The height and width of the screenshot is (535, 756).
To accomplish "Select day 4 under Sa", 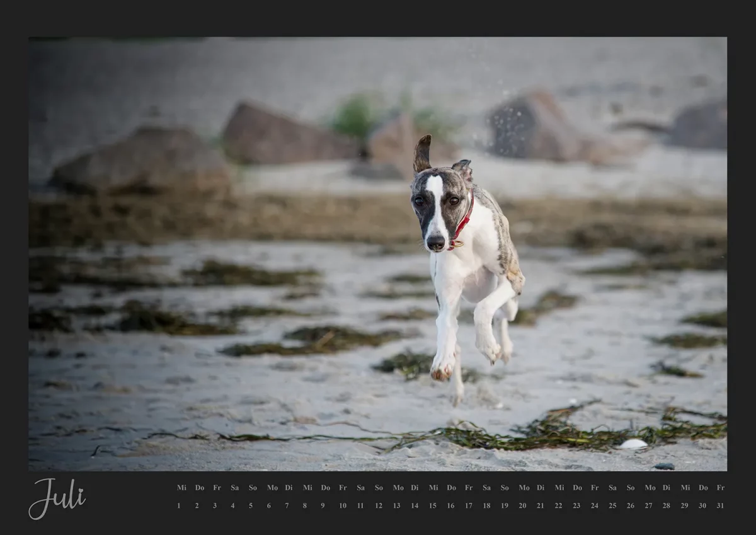I will click(x=232, y=505).
